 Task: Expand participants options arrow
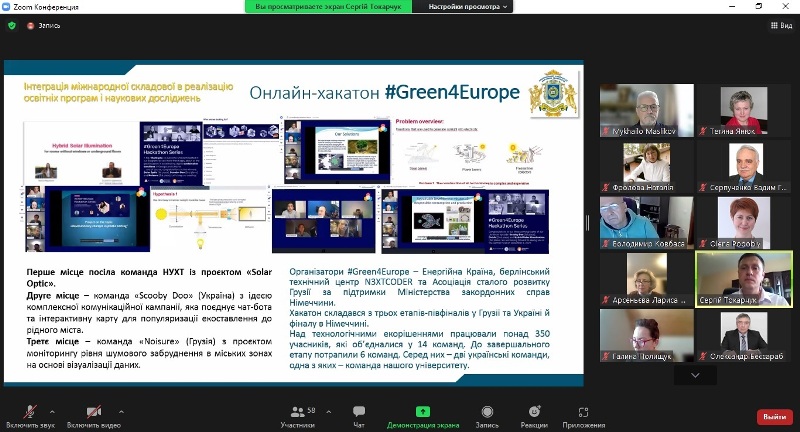pyautogui.click(x=329, y=412)
